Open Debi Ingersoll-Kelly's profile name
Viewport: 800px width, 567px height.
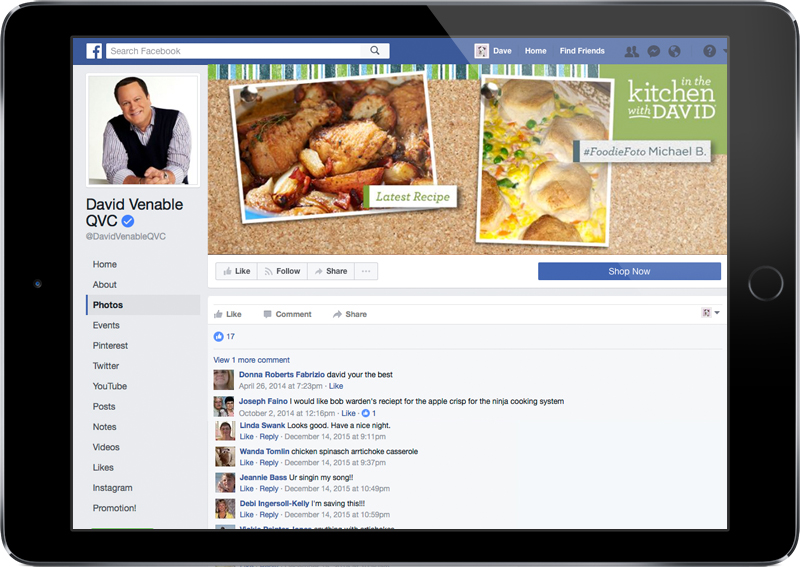274,503
